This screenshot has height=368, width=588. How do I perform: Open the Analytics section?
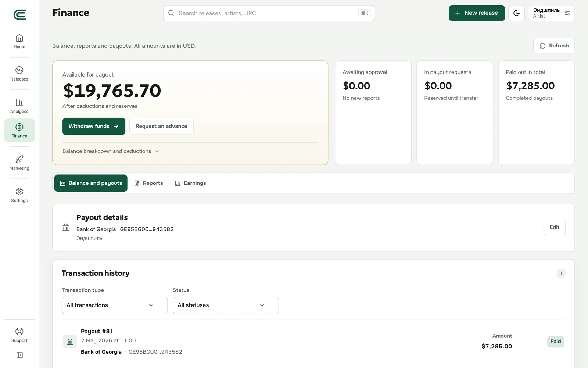tap(19, 106)
